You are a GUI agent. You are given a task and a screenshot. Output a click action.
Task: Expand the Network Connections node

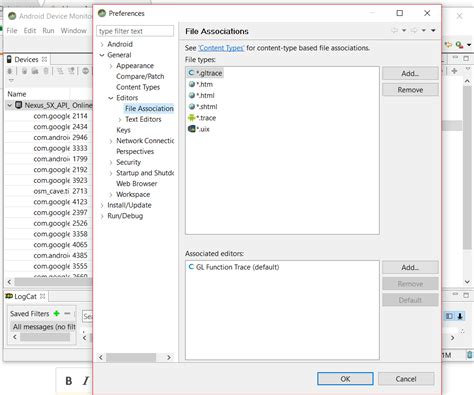pyautogui.click(x=111, y=141)
